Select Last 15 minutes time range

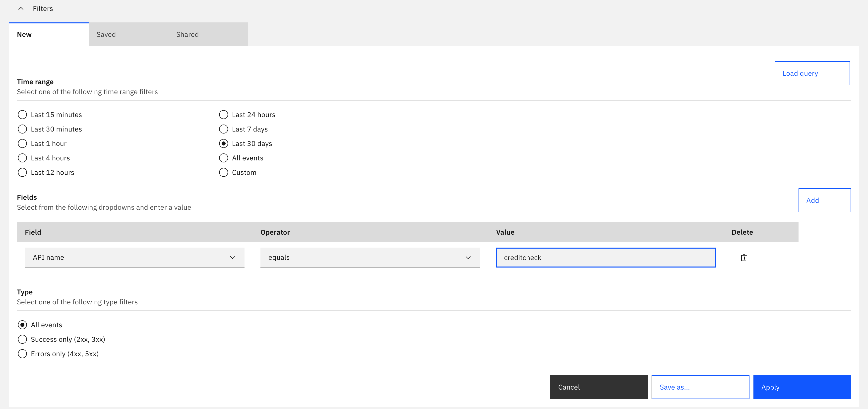click(x=22, y=115)
